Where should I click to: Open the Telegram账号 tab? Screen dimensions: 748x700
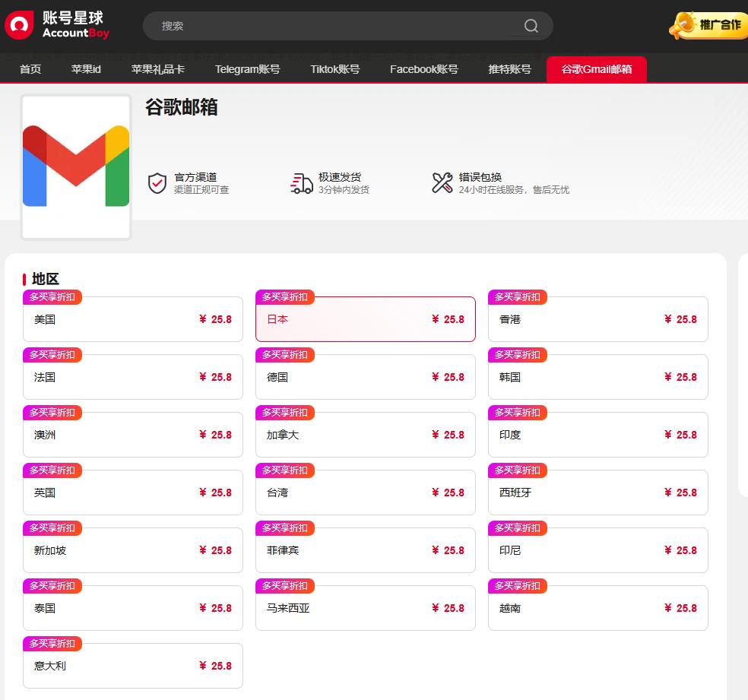(247, 69)
